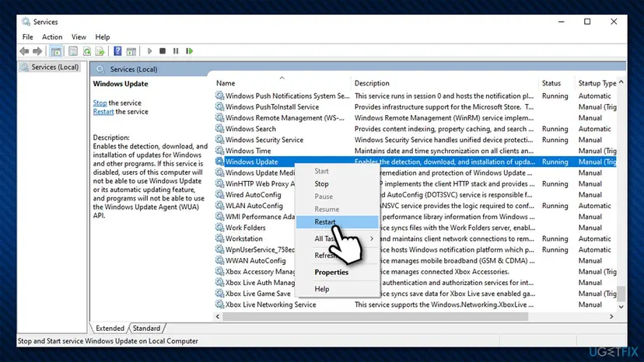The width and height of the screenshot is (644, 362).
Task: Open the Help menu in menu bar
Action: (x=102, y=37)
